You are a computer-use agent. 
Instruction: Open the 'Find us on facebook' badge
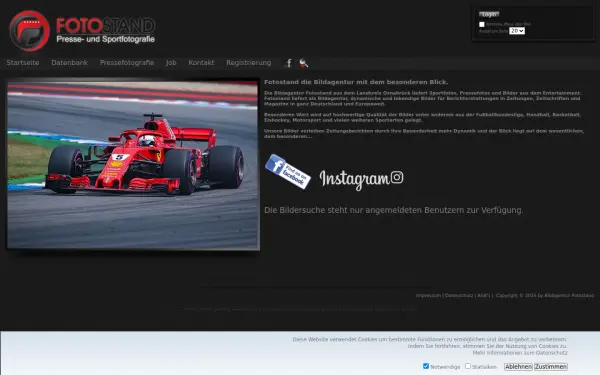coord(288,171)
